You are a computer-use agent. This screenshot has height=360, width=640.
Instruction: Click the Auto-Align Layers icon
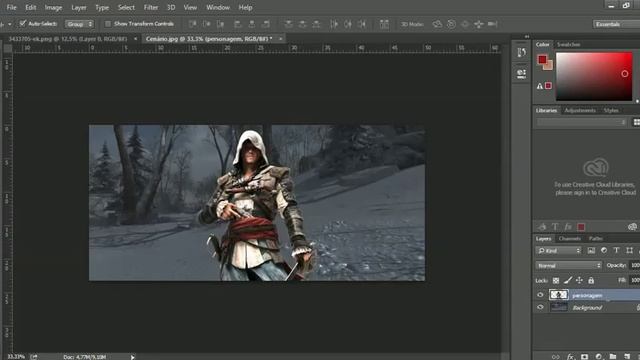[384, 24]
